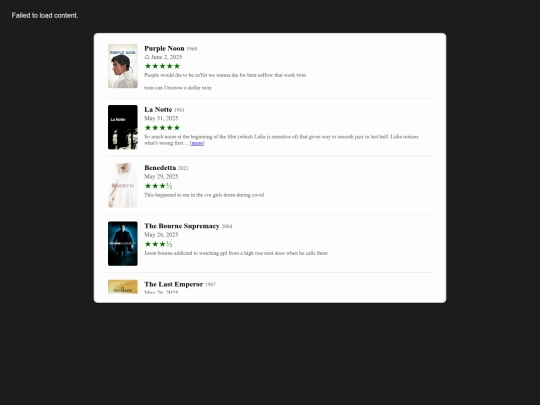Click the 'Failed to load content.' message
Screen dimensions: 540x405
[45, 15]
